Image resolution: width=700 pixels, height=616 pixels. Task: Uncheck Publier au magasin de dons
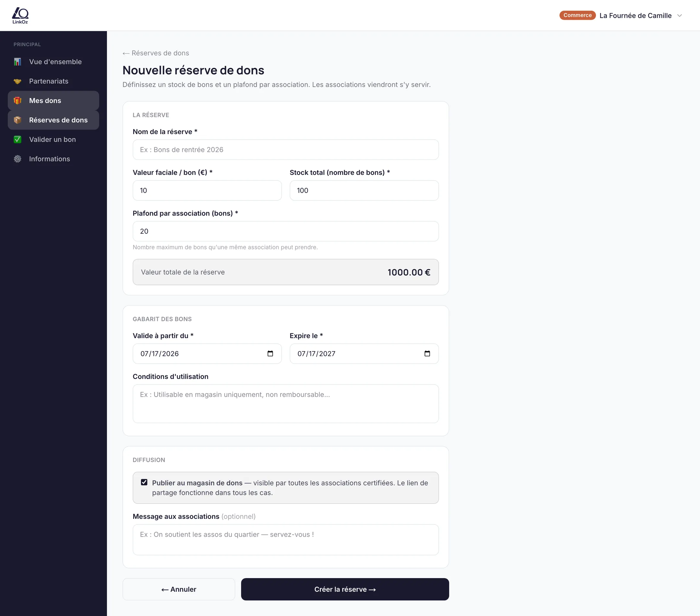[x=144, y=482]
